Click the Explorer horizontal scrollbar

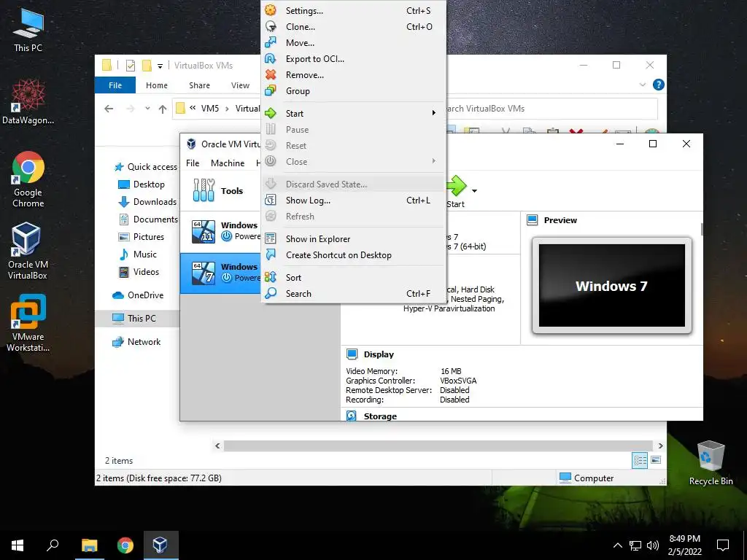(x=438, y=446)
